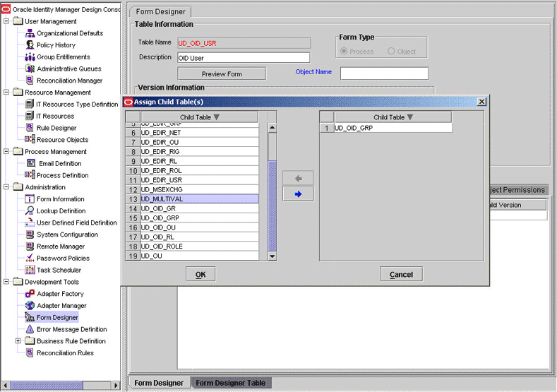Collapse the Process Management folder
Screen dimensions: 557x392
[x=6, y=151]
